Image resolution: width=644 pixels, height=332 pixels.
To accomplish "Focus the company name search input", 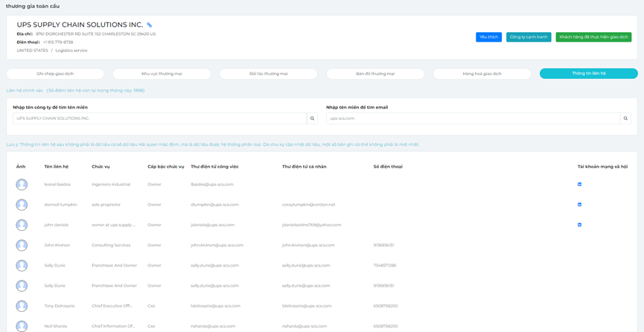I will (x=160, y=118).
